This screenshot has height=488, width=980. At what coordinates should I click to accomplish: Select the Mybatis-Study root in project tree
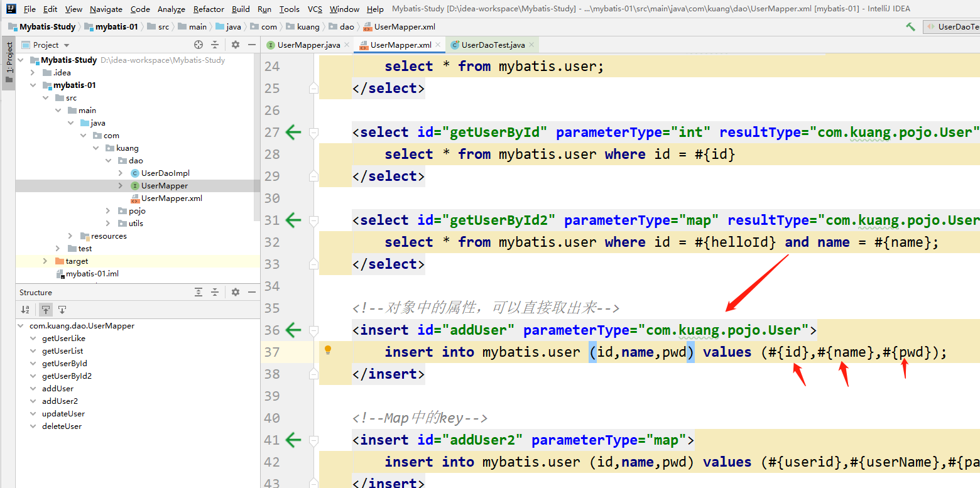click(x=68, y=60)
